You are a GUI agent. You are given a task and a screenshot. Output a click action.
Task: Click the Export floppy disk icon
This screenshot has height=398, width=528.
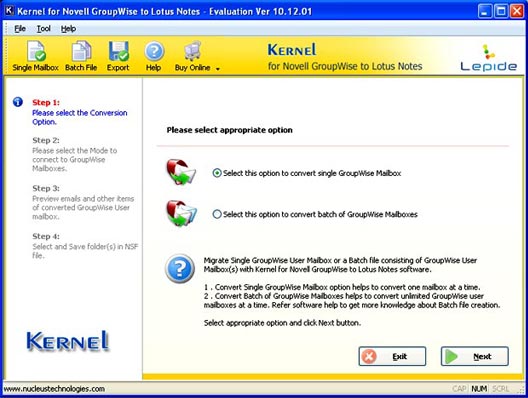118,51
